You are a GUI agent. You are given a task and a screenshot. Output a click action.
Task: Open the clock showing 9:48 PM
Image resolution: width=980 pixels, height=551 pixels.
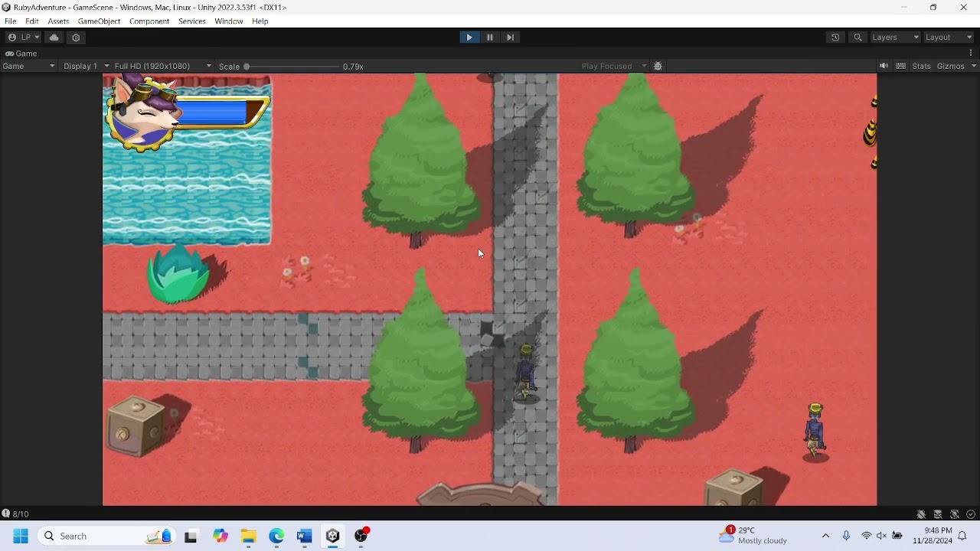click(933, 536)
